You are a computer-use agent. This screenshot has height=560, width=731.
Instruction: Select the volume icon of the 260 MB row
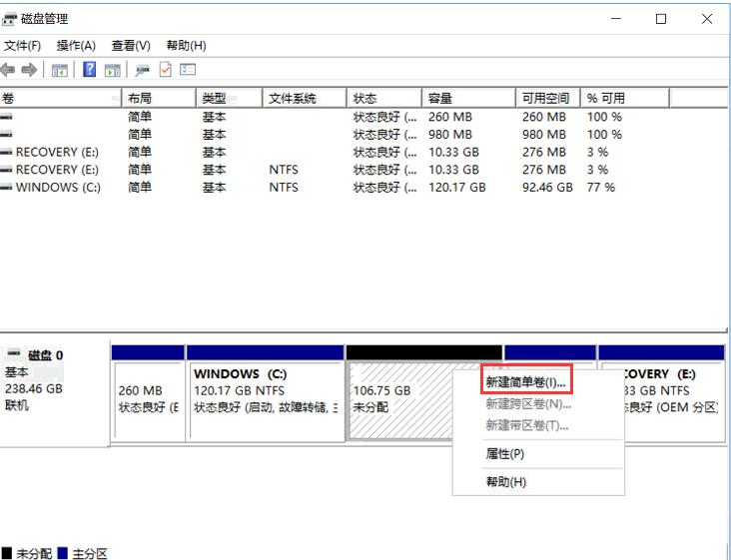6,117
